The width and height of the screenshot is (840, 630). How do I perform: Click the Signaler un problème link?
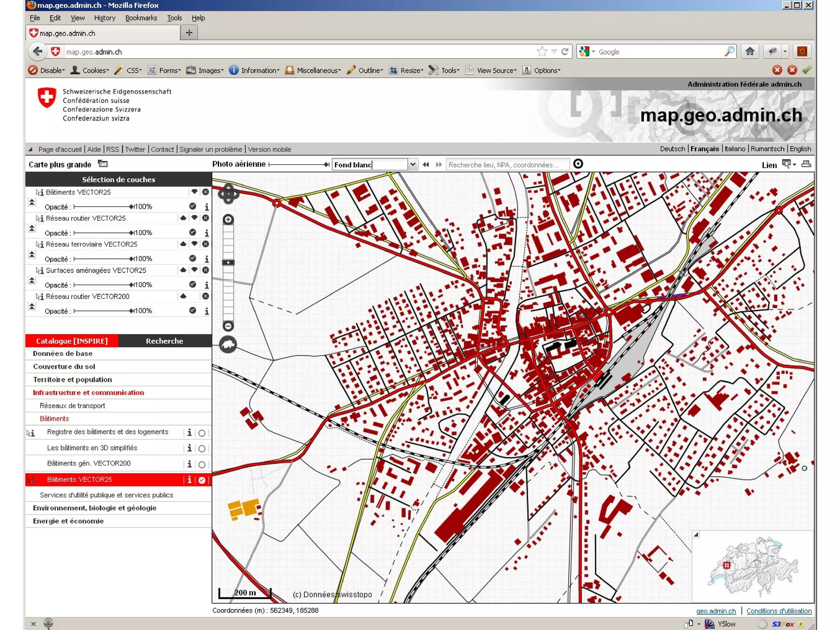(x=211, y=149)
